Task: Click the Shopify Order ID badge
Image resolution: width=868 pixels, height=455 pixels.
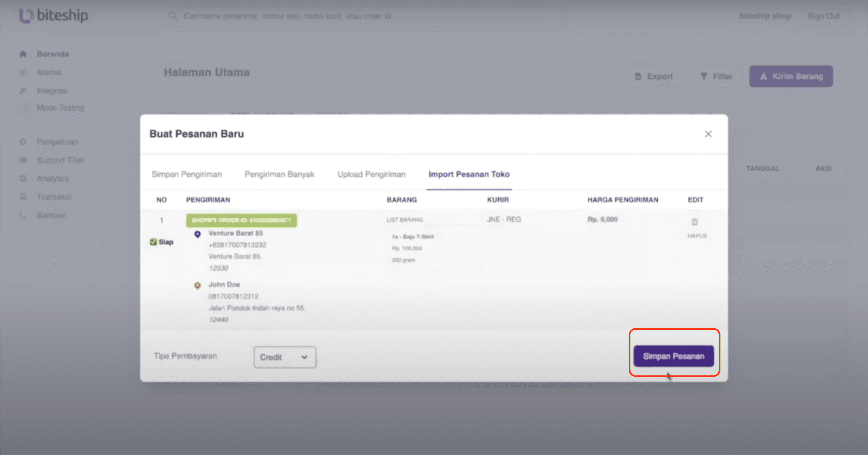Action: (241, 220)
